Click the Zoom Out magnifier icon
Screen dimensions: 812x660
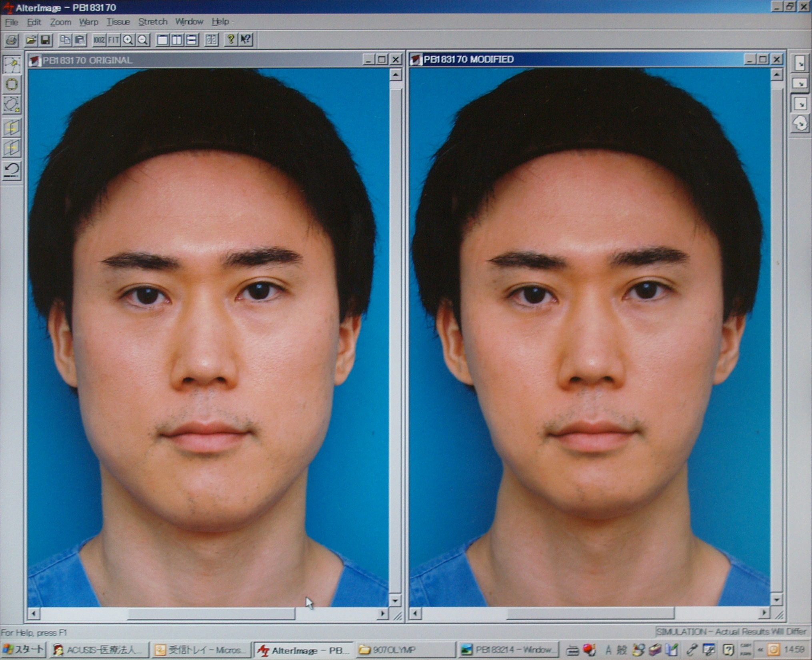143,40
